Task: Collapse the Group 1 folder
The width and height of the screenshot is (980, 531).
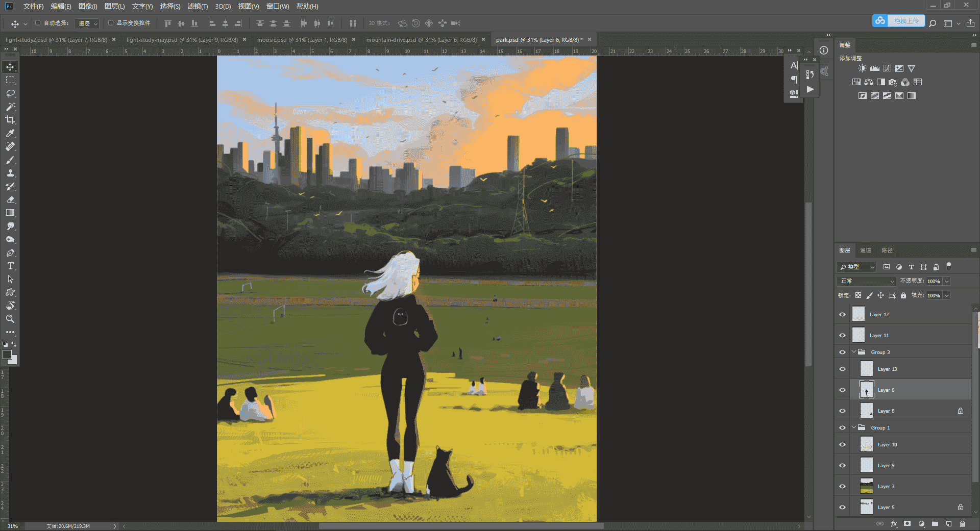Action: click(854, 427)
